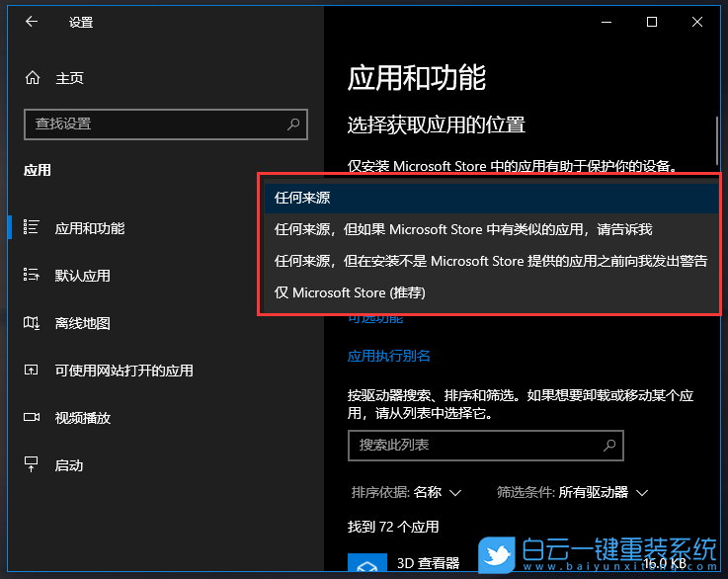Expand the 排序依据: 名称 dropdown

[x=406, y=492]
